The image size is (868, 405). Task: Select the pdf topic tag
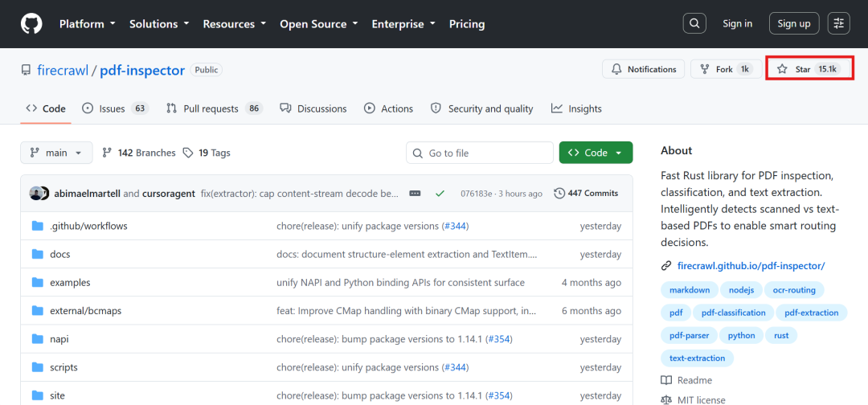[676, 313]
